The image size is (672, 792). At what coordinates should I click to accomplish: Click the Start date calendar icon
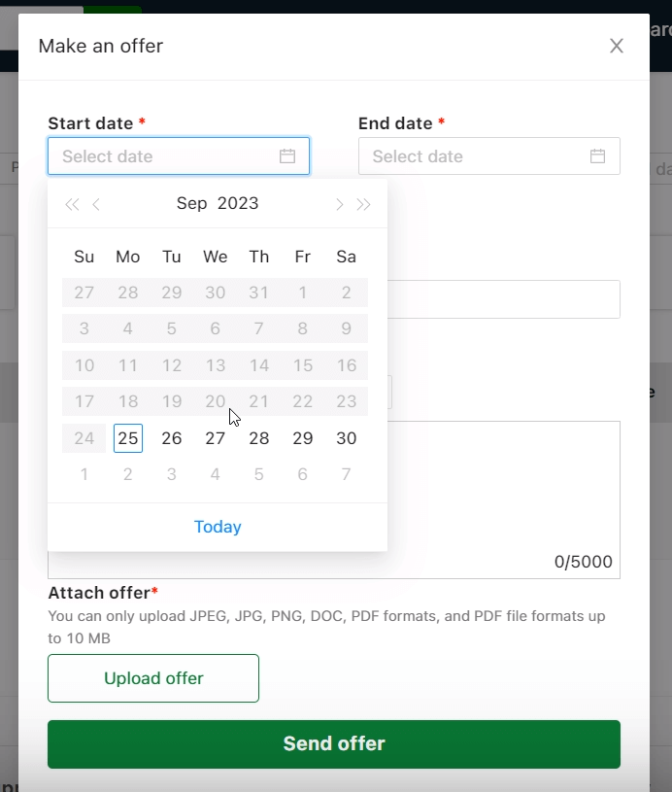click(287, 156)
